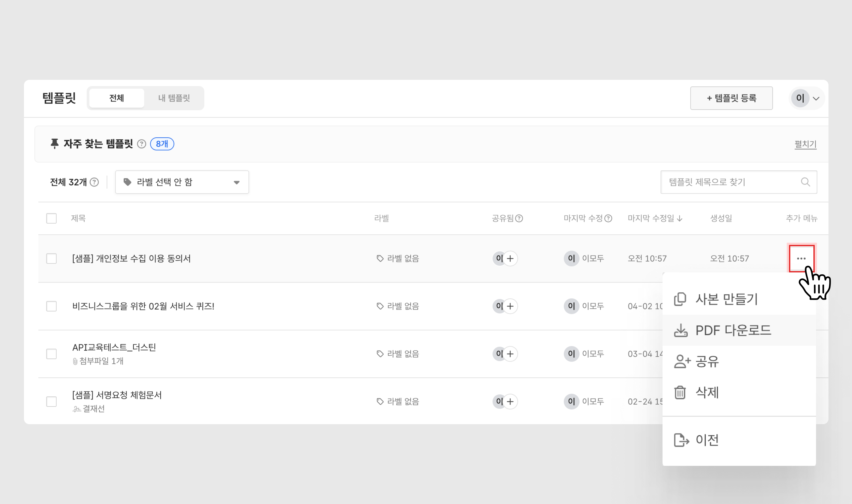
Task: Open the user account dropdown chevron
Action: (816, 98)
